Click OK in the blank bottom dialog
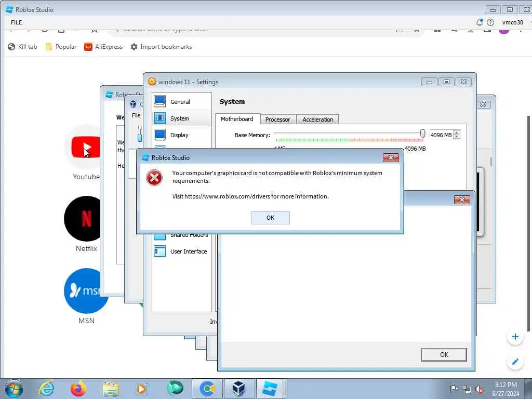 click(444, 354)
